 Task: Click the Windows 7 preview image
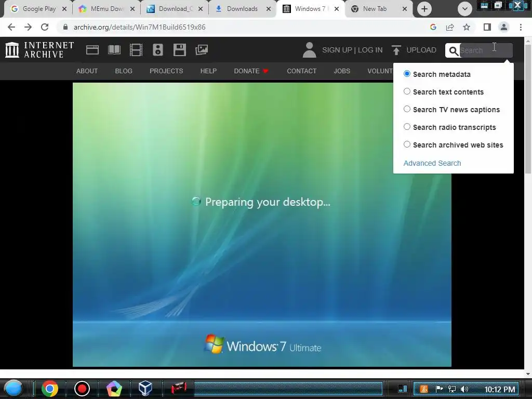262,224
